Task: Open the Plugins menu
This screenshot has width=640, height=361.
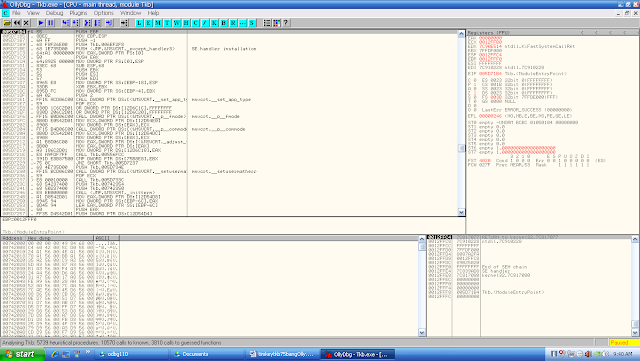Action: coord(78,13)
